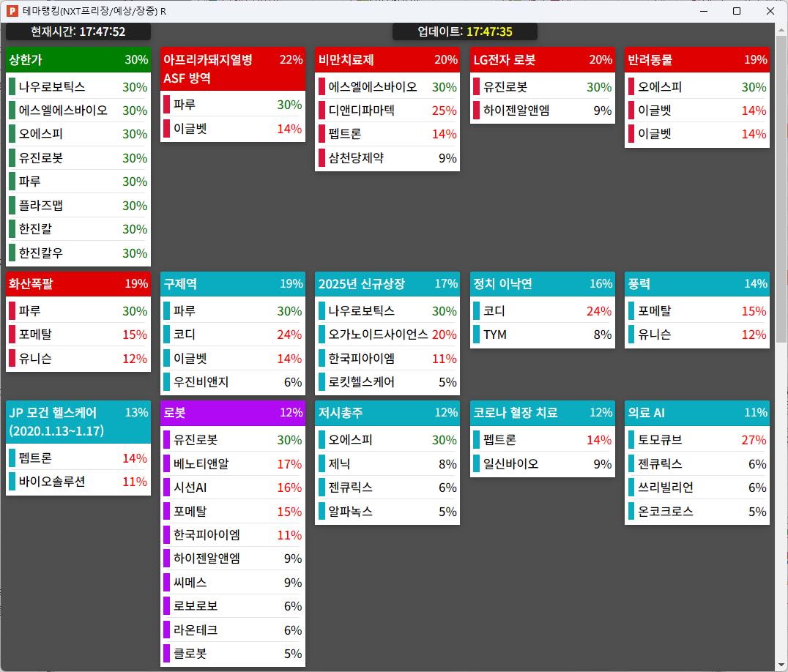788x672 pixels.
Task: Click 우진비앤지 in the 구제역 card
Action: point(233,382)
